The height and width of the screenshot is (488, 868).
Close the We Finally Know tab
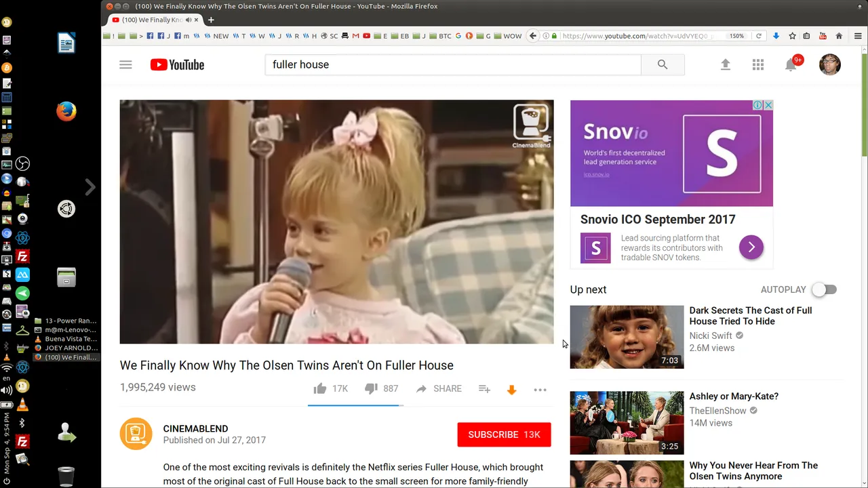click(197, 20)
